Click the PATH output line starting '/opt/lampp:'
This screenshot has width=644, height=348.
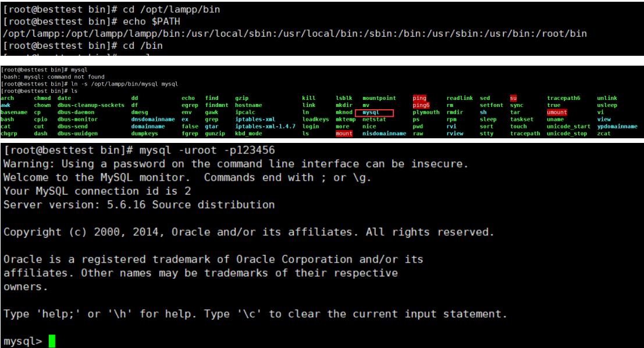tap(295, 34)
